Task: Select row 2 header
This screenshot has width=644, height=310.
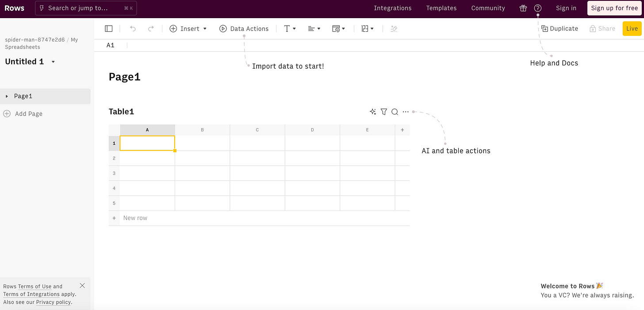Action: (114, 158)
